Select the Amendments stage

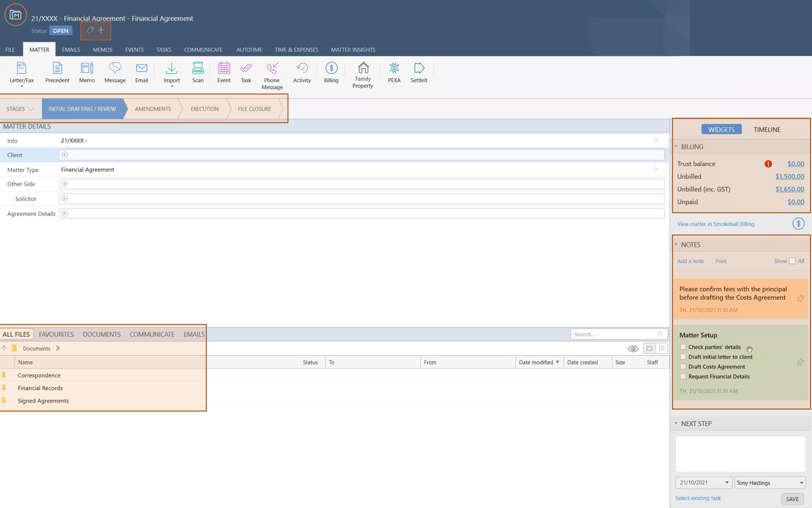(153, 109)
